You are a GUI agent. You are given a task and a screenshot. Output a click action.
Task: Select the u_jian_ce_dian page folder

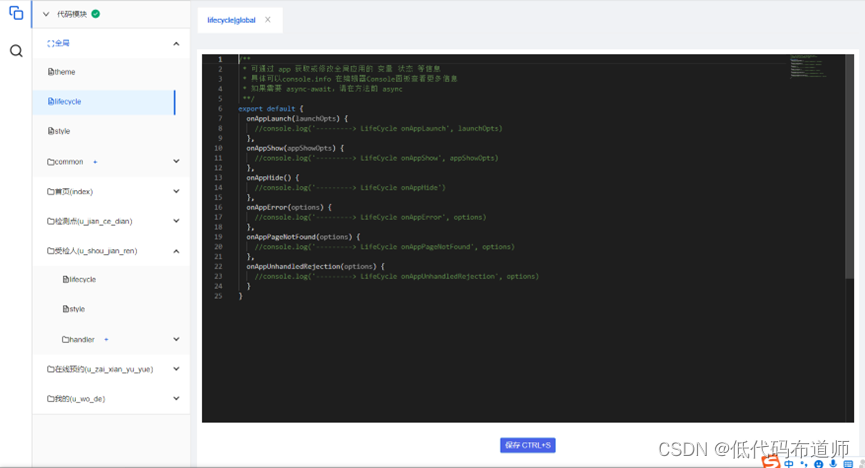90,221
